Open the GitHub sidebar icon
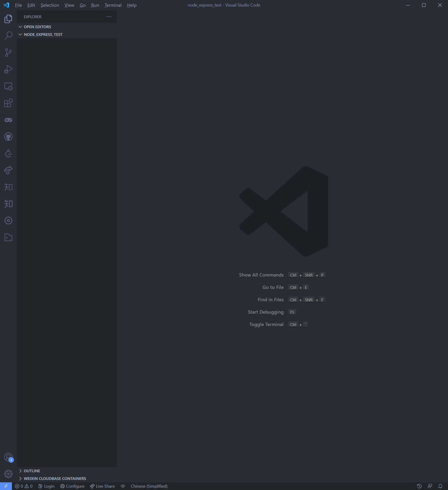 pyautogui.click(x=8, y=136)
